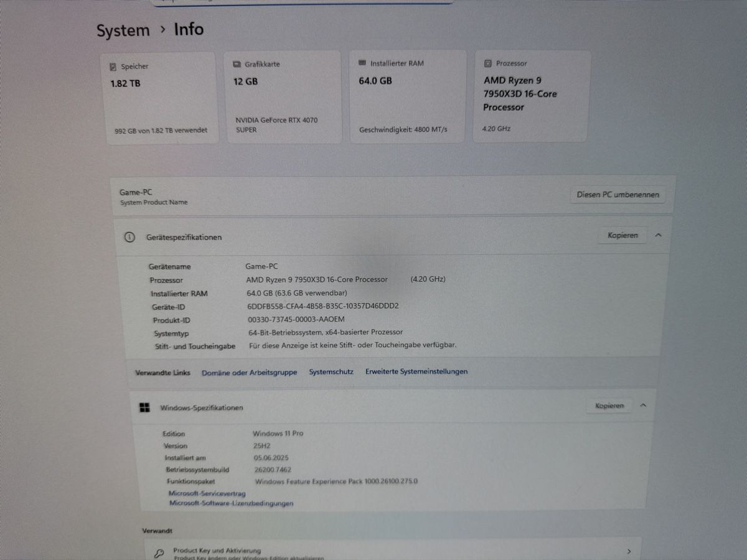This screenshot has height=560, width=747.
Task: Open Systemschutz link
Action: [x=331, y=371]
